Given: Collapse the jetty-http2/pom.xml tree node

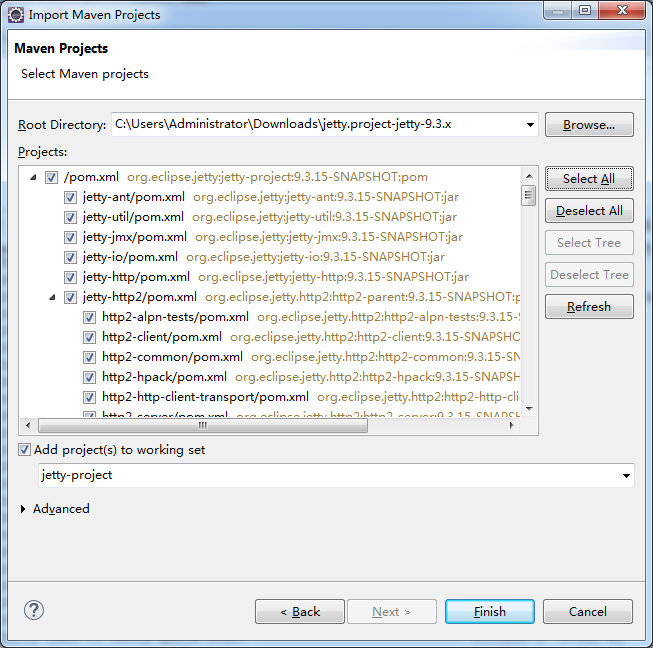Looking at the screenshot, I should [x=52, y=297].
